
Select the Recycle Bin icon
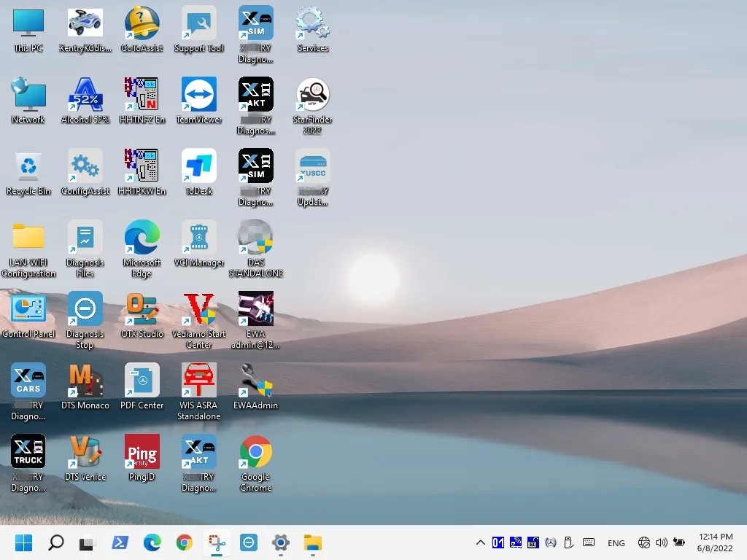pos(28,167)
